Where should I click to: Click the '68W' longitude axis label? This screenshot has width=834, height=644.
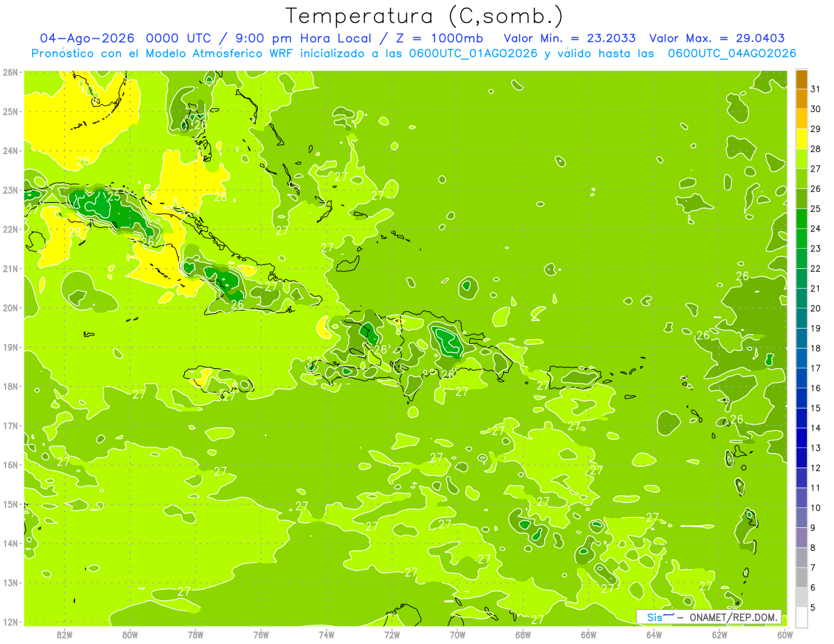pos(523,634)
